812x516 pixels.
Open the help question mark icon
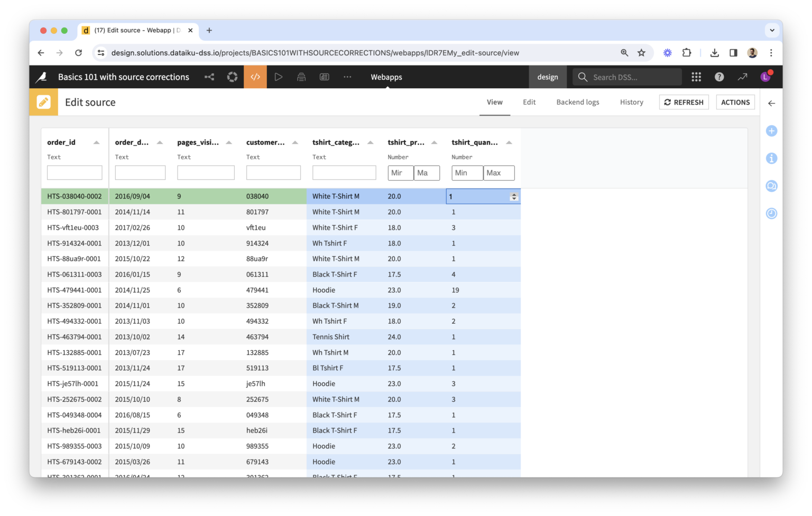(719, 77)
